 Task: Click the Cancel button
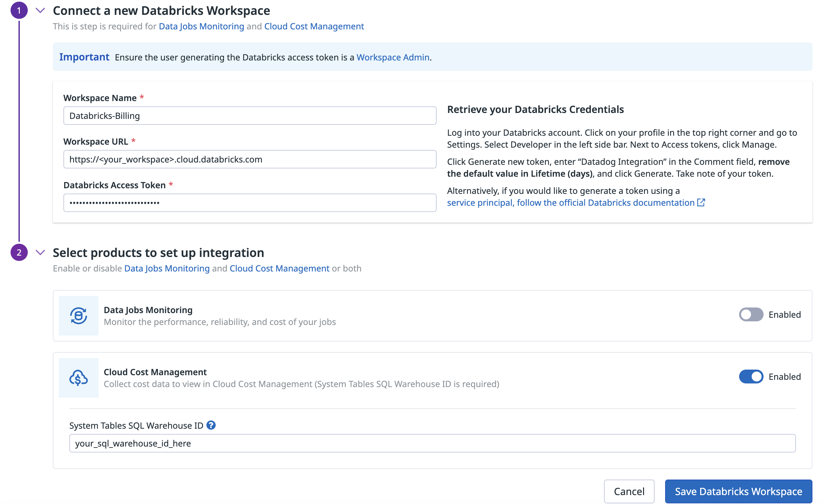(629, 491)
